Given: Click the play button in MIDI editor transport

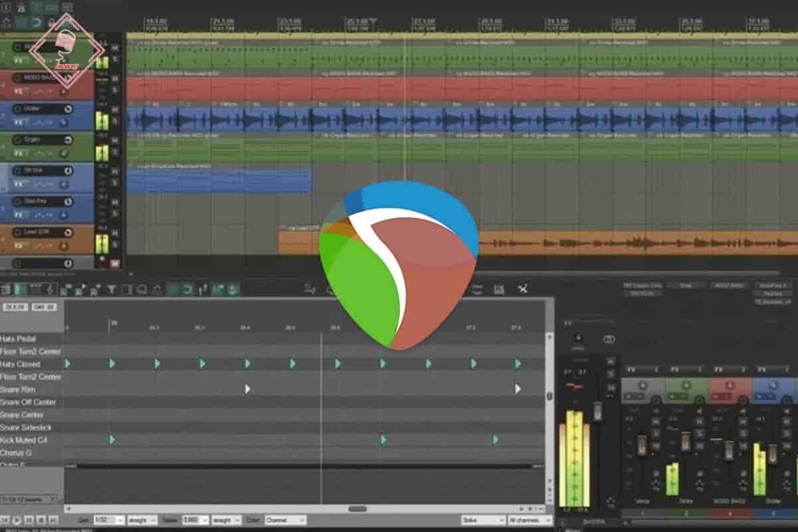Looking at the screenshot, I should 18,519.
